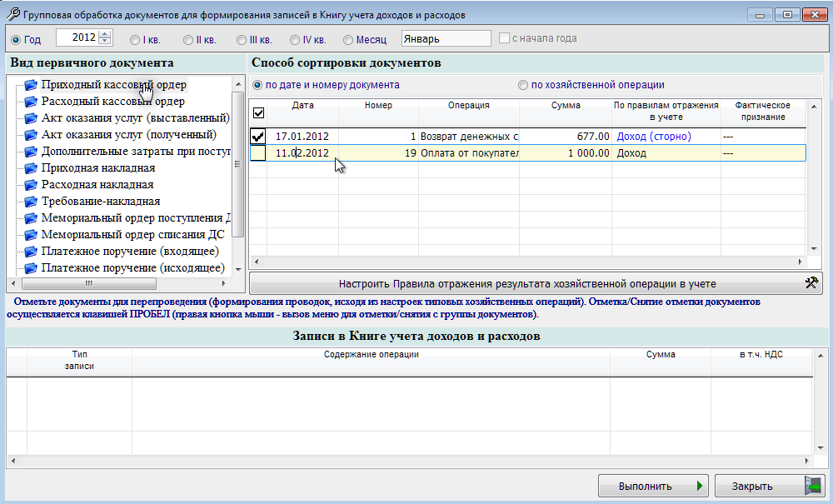The image size is (833, 504).
Task: Decrease the year with spinner down arrow
Action: [x=105, y=41]
